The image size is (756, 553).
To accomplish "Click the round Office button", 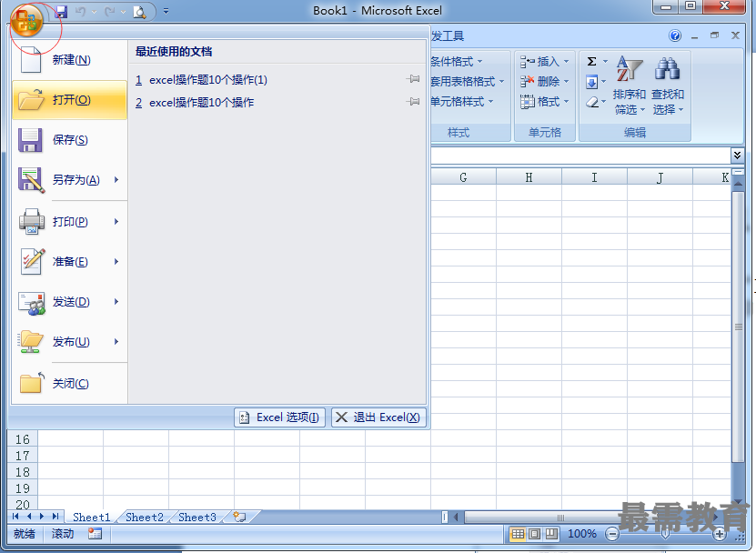I will tap(26, 20).
